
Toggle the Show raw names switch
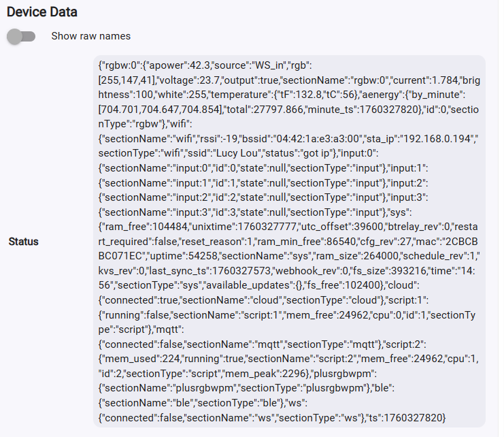pos(21,36)
